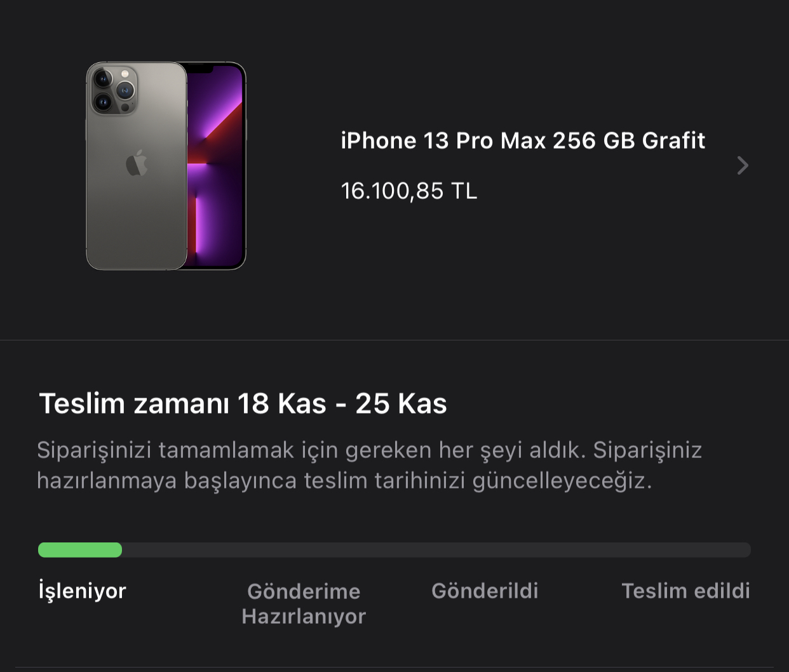Viewport: 789px width, 672px height.
Task: Tap the Siparişinizi tamamlamak description text
Action: click(369, 466)
